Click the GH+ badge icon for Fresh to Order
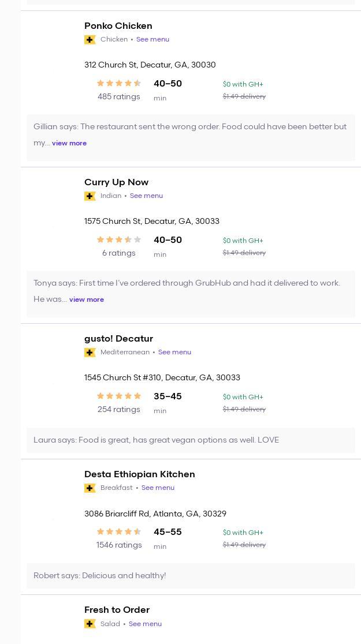Image resolution: width=361 pixels, height=644 pixels. 90,624
